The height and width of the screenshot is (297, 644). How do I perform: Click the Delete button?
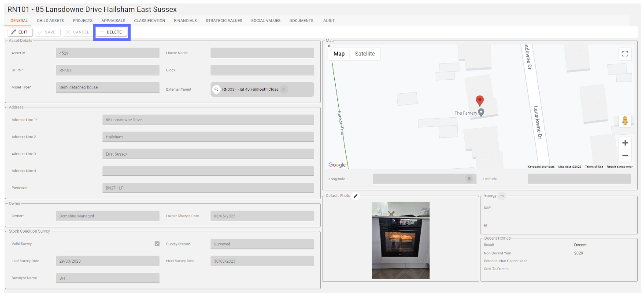[x=111, y=32]
